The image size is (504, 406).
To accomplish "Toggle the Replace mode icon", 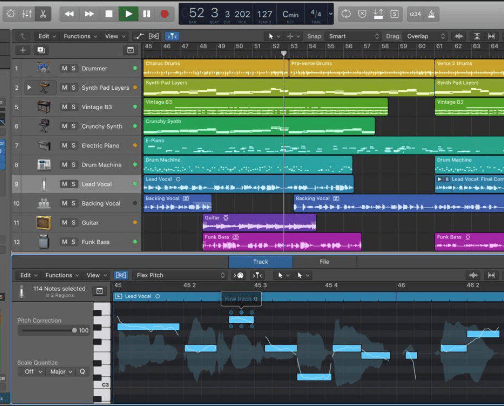I will [362, 14].
